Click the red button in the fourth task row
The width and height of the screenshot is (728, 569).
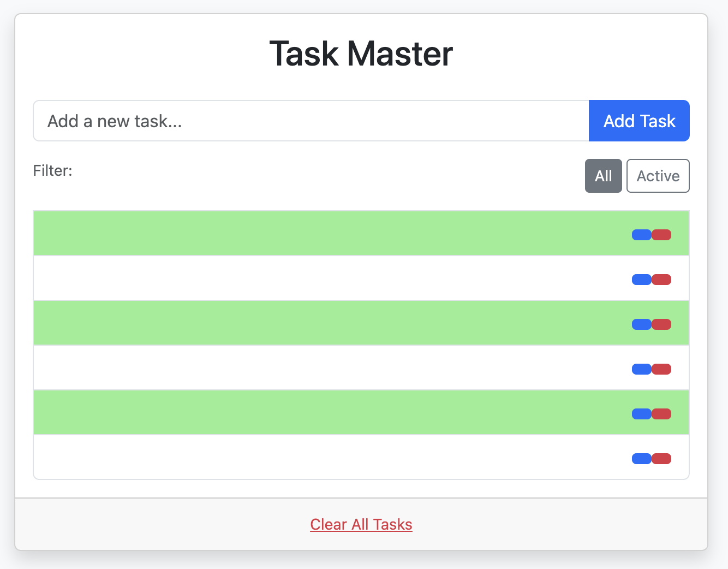pos(661,369)
